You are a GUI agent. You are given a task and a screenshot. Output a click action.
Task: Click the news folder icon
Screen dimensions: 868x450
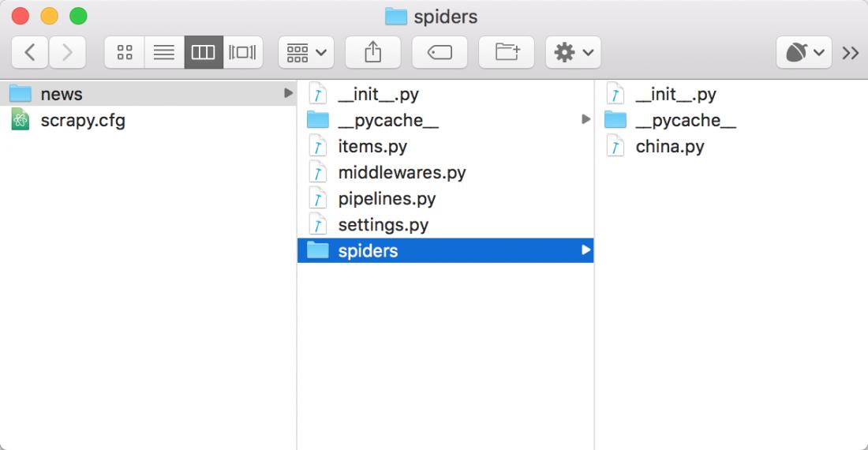tap(21, 93)
